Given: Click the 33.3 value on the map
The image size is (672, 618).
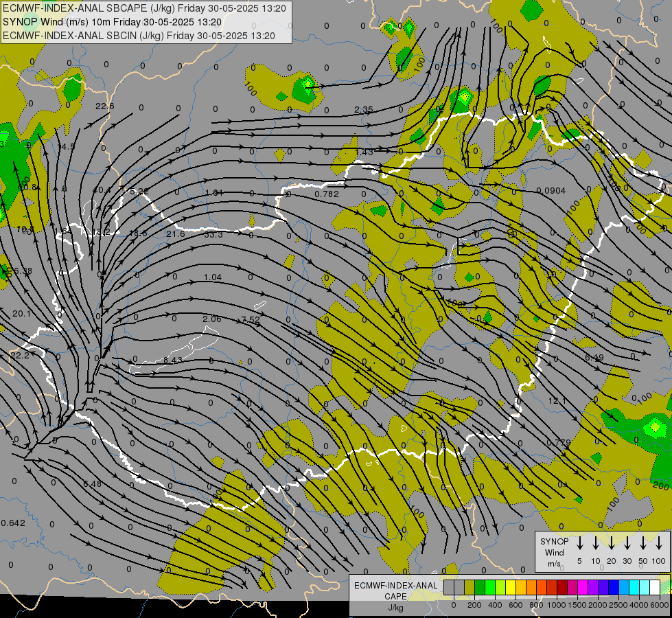Looking at the screenshot, I should [213, 235].
